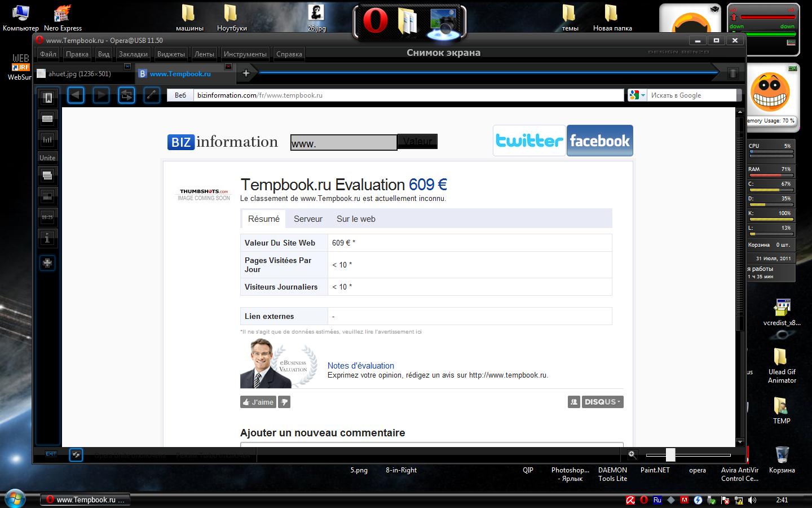This screenshot has width=812, height=508.
Task: Close the ahuet.jpg tab
Action: coord(127,67)
